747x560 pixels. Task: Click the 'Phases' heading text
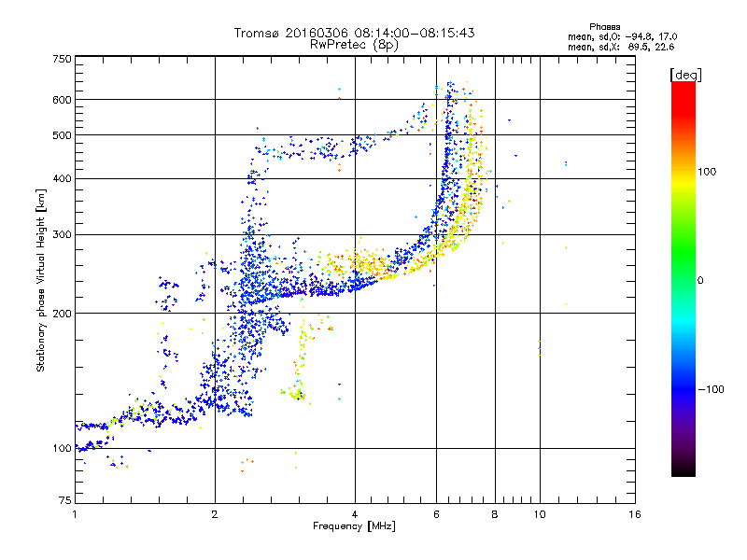[604, 27]
